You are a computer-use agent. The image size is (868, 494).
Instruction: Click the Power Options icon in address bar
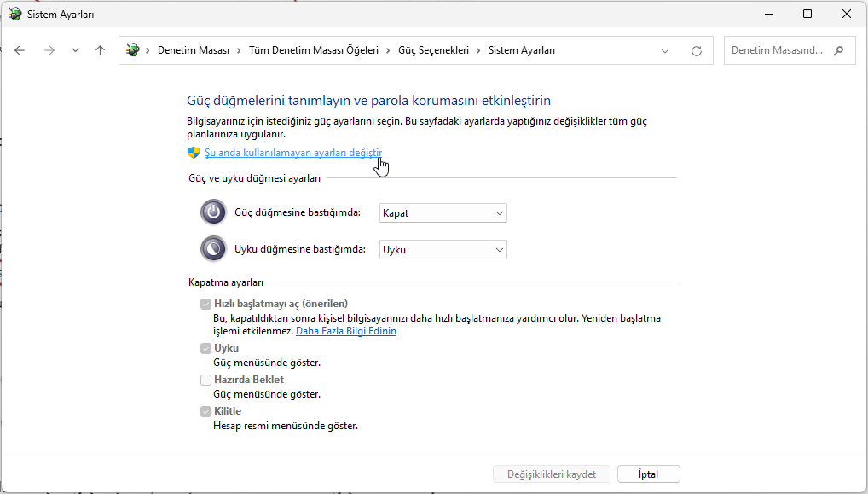133,50
